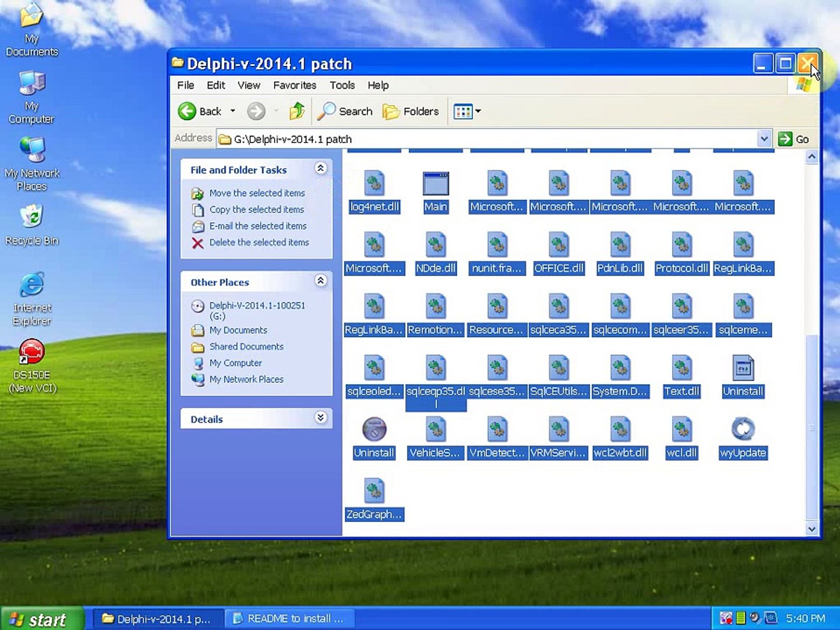Open Shared Documents in Other Places
This screenshot has height=630, width=840.
coord(246,346)
